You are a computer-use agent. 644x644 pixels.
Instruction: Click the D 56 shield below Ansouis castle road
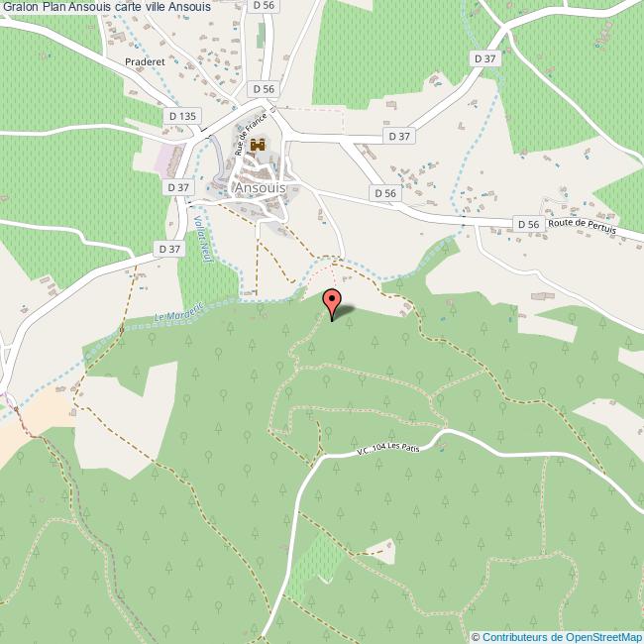[385, 193]
